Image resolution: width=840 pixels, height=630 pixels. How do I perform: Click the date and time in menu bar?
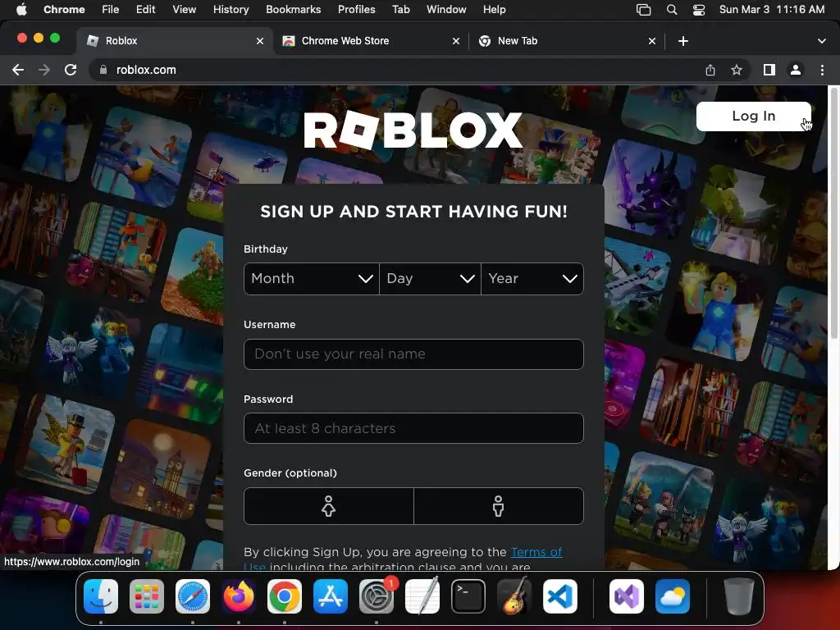click(771, 10)
